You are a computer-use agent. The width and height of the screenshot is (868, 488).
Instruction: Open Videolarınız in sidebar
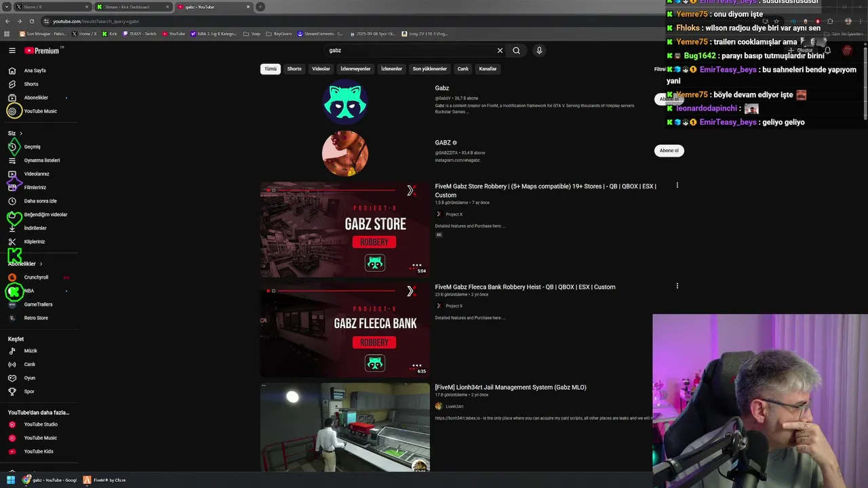[37, 174]
